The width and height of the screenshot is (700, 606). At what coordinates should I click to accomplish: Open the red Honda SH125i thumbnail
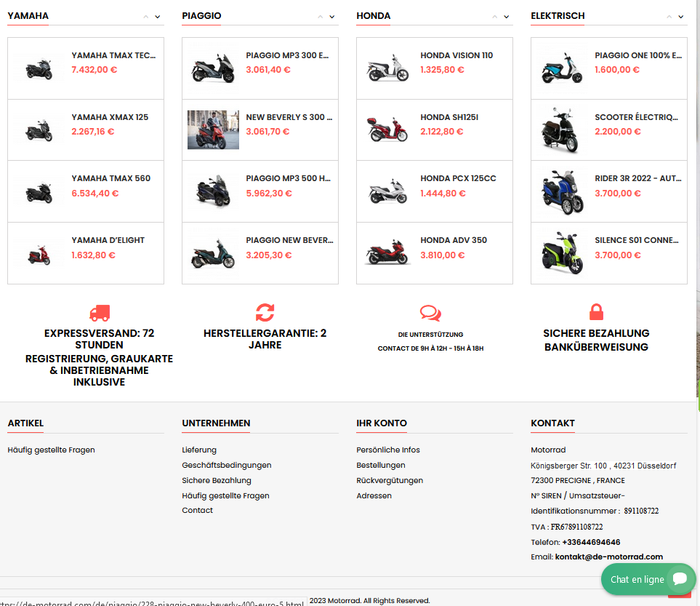pyautogui.click(x=387, y=130)
